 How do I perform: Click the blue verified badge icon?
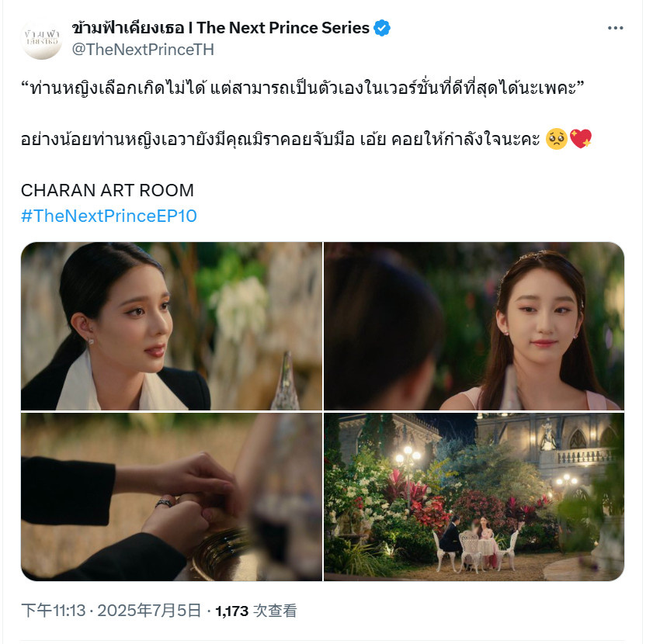pyautogui.click(x=381, y=28)
